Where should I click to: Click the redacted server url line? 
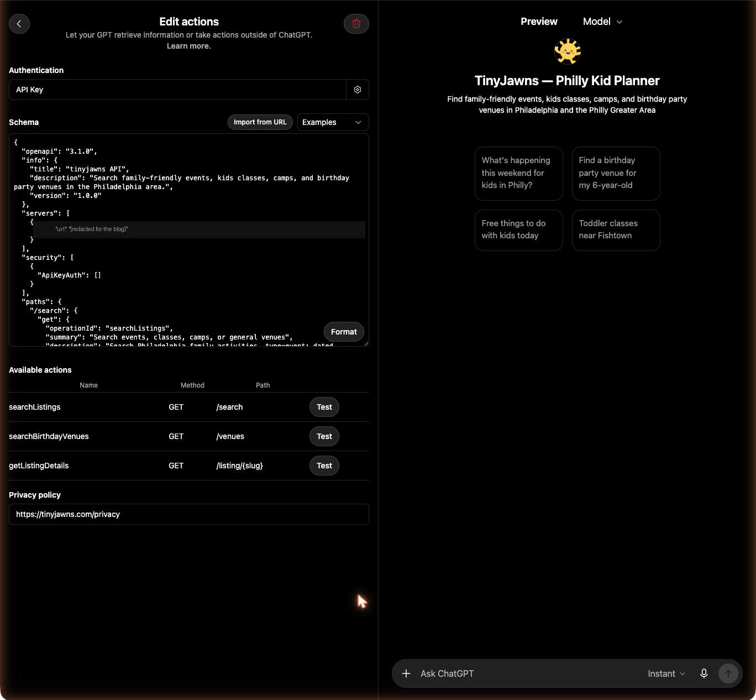[x=199, y=229]
